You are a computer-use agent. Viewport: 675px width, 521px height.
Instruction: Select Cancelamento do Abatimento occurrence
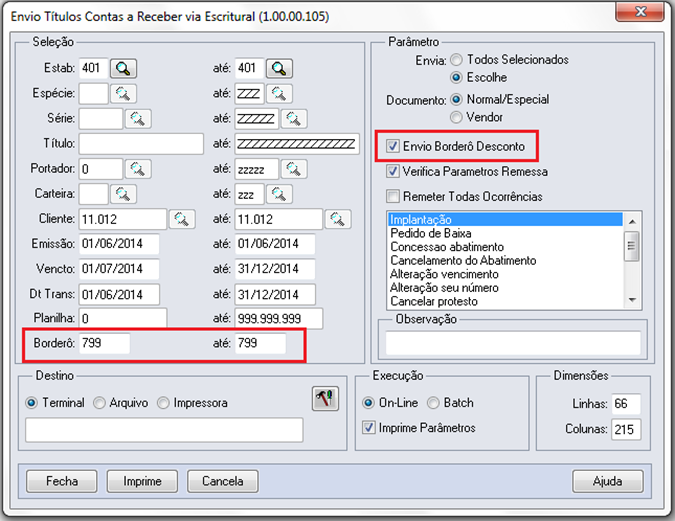[x=505, y=260]
